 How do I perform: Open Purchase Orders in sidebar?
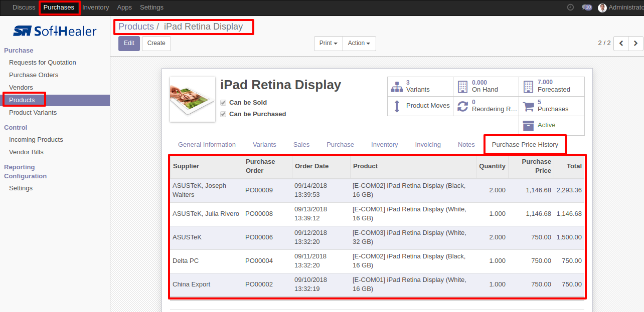34,75
